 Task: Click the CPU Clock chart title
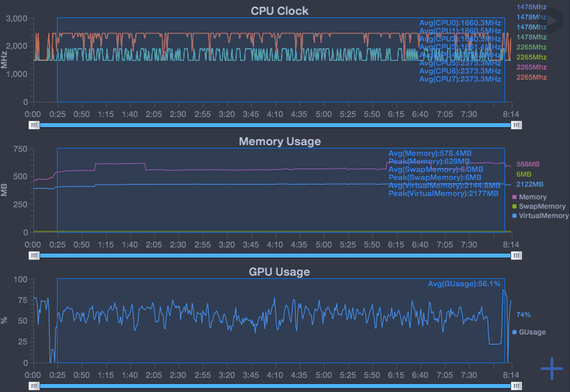[x=280, y=10]
